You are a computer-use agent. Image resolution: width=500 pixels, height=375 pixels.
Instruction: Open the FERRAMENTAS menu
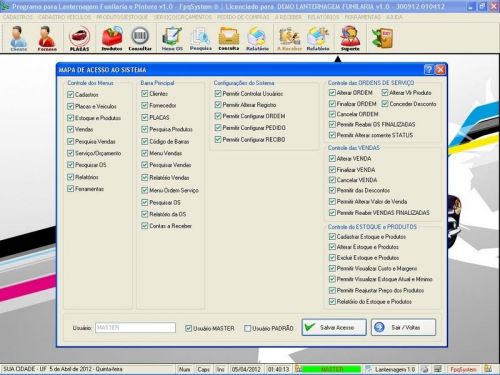tap(362, 17)
